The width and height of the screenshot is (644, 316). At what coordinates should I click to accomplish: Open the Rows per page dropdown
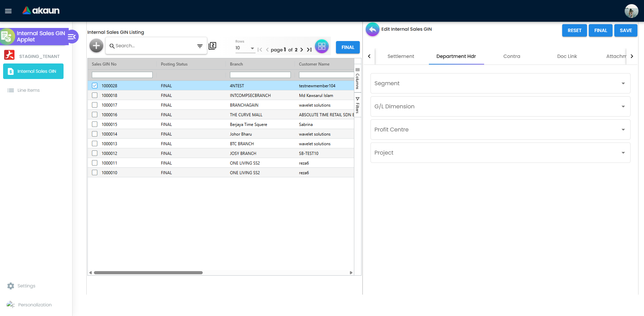245,48
